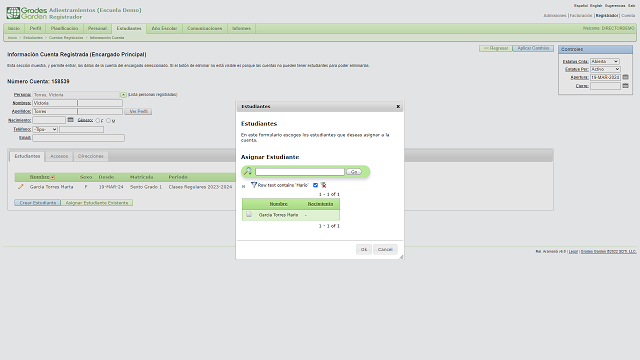Open Año Escolar menu tab
The width and height of the screenshot is (640, 360).
(x=164, y=28)
